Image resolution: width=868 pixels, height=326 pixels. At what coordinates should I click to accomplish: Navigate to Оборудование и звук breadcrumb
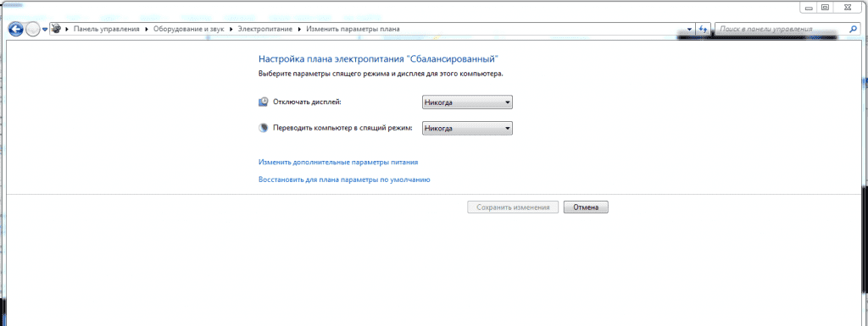[189, 29]
